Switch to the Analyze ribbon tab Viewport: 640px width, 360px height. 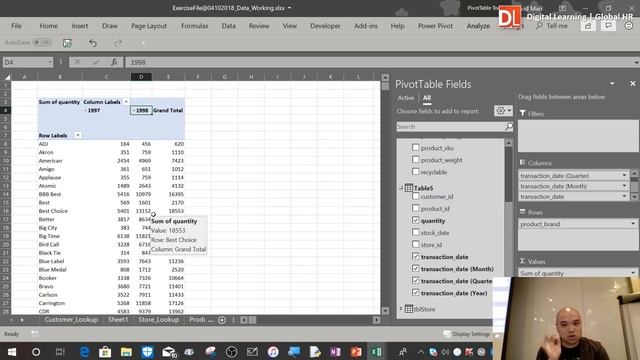point(478,26)
